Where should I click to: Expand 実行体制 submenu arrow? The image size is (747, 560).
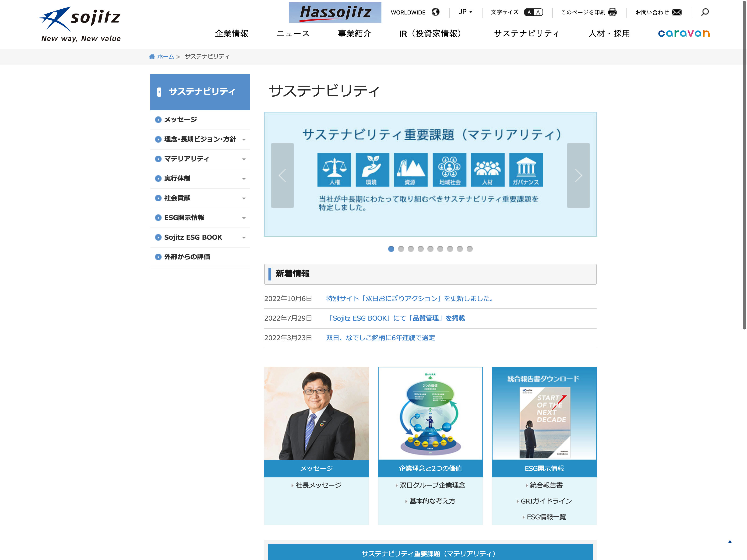click(244, 178)
